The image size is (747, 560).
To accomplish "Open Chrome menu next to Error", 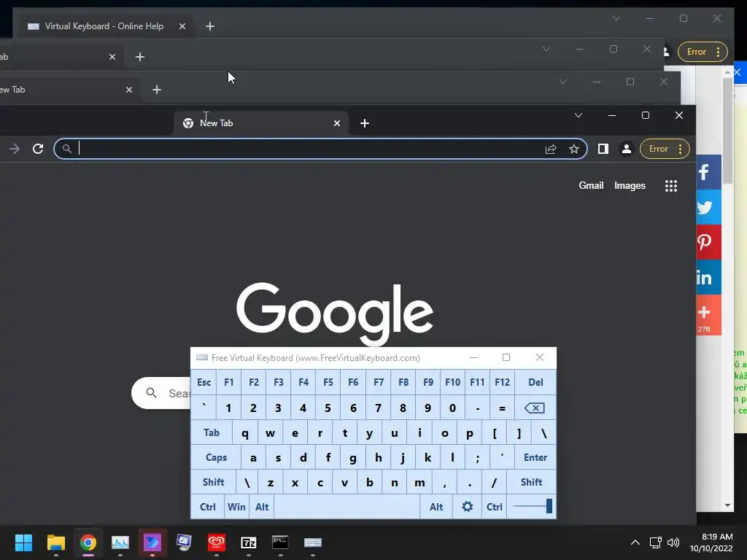I will point(681,149).
